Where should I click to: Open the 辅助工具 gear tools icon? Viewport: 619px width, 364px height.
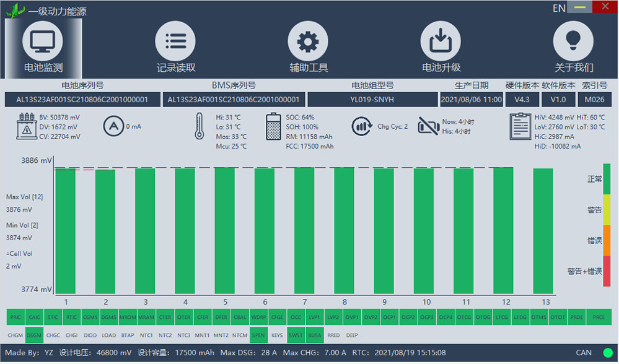point(308,41)
